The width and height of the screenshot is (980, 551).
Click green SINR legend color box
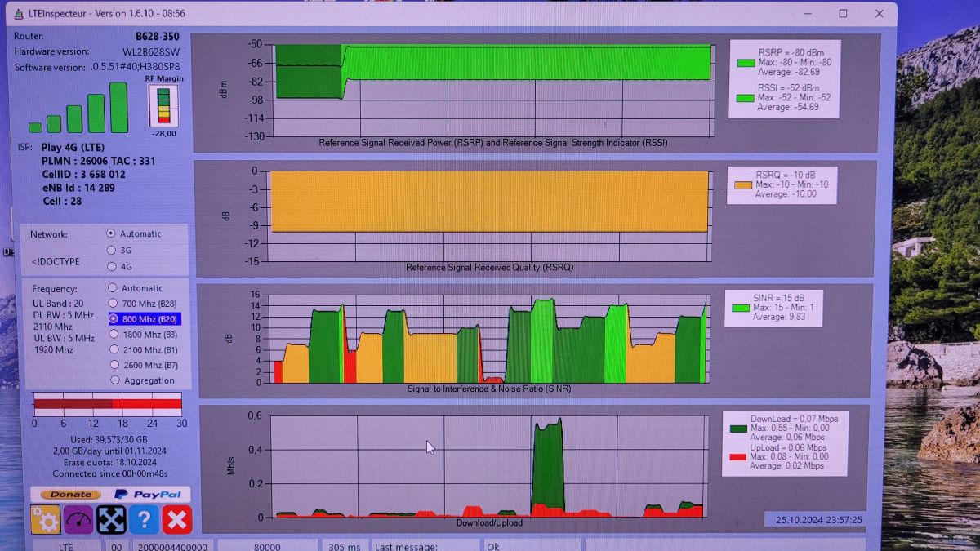[x=740, y=309]
